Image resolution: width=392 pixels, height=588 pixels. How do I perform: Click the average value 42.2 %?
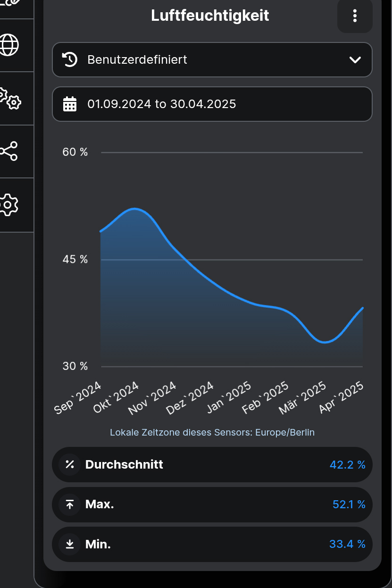pos(347,465)
